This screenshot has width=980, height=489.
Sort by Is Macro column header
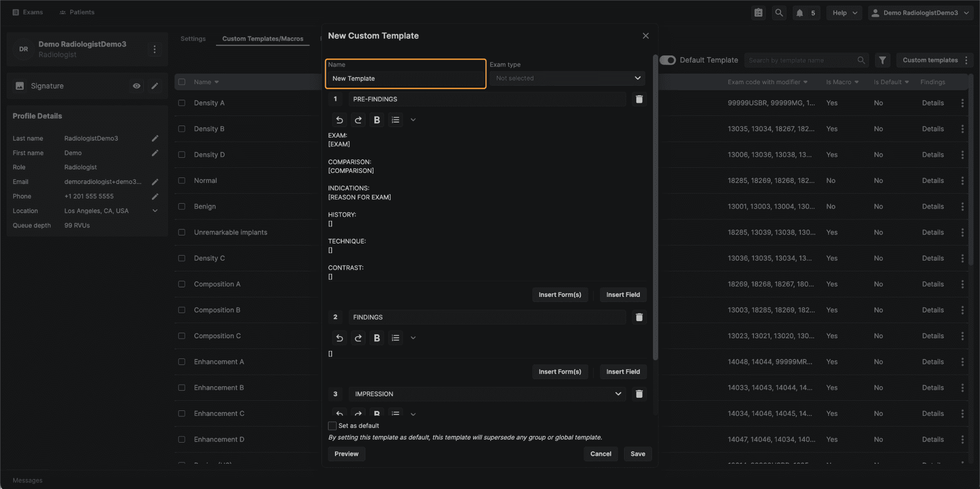pyautogui.click(x=842, y=82)
